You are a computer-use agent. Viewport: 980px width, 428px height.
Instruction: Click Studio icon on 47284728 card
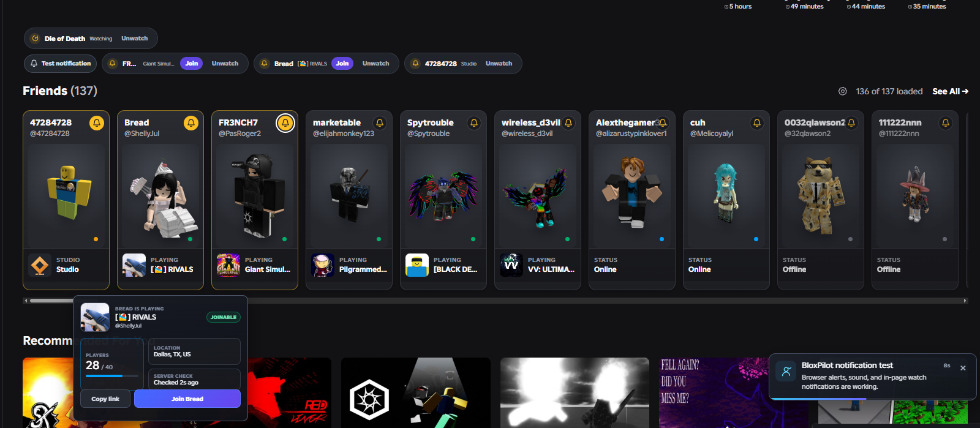point(40,265)
